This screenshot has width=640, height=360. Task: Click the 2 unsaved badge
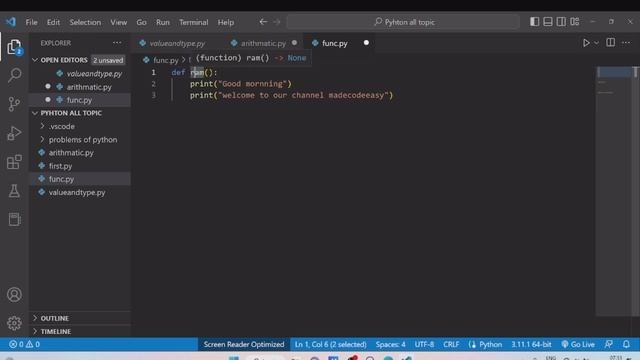(x=108, y=60)
